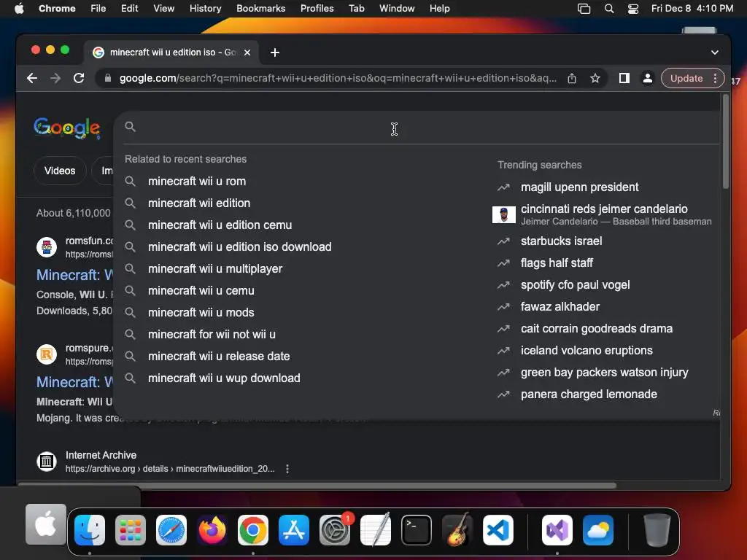Image resolution: width=747 pixels, height=560 pixels.
Task: Open Finder from the dock
Action: point(90,530)
